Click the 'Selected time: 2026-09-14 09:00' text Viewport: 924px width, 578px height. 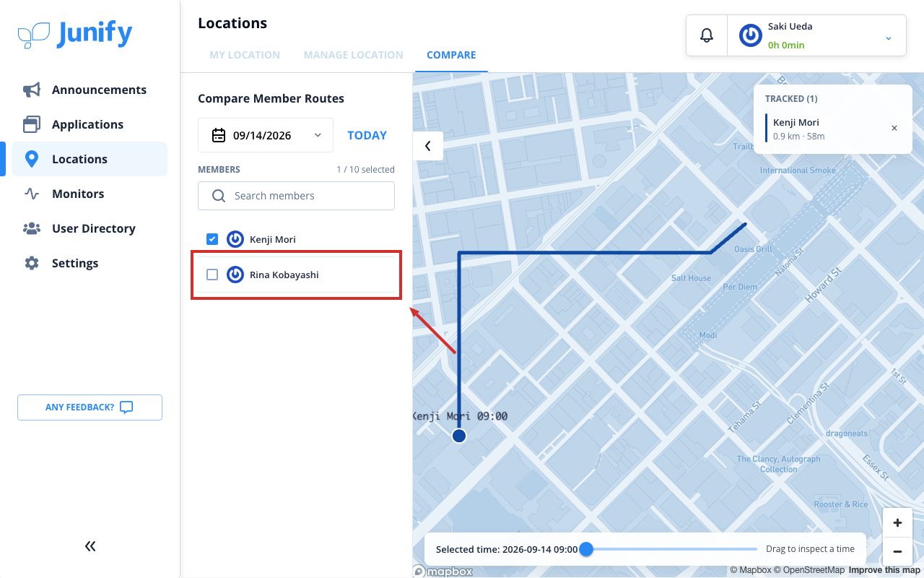507,549
